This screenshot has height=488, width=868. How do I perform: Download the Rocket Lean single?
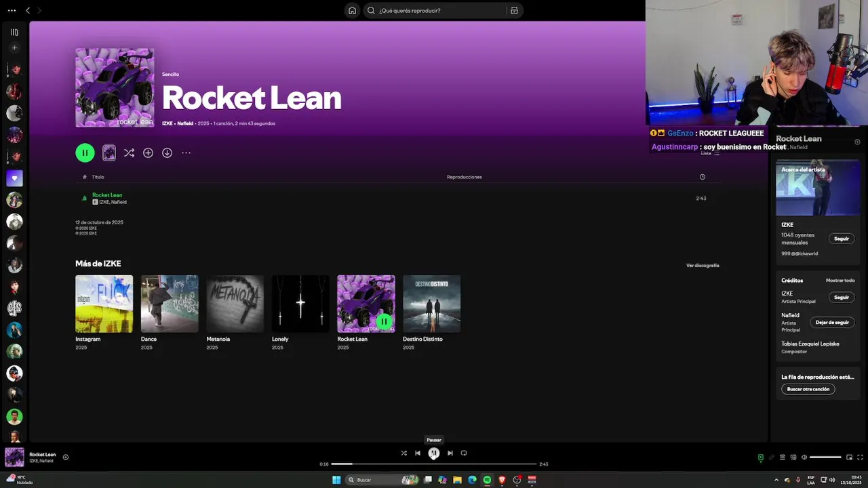tap(167, 153)
